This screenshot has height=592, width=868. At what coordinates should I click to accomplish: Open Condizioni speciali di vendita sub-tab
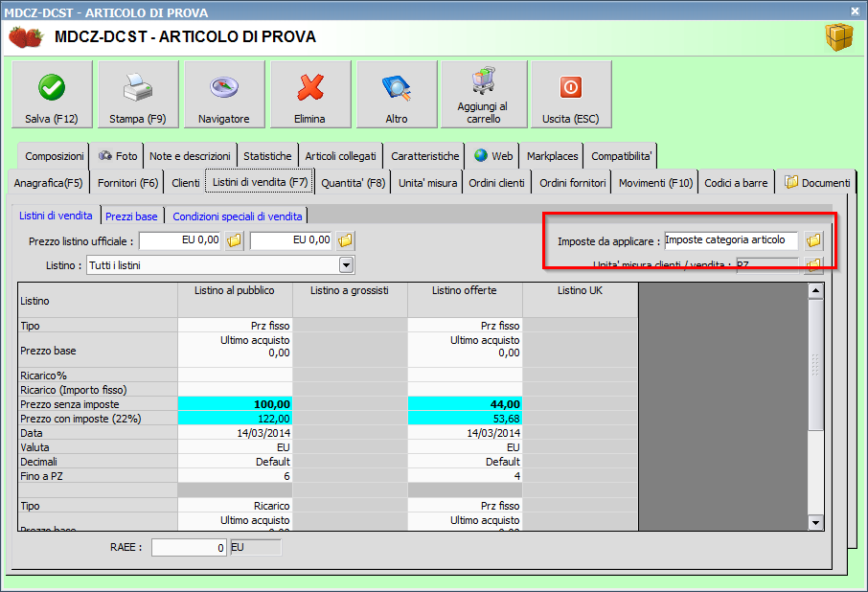[x=238, y=216]
